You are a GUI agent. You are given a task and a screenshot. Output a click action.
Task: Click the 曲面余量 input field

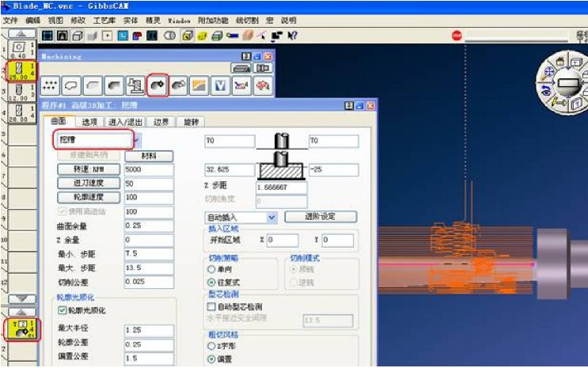(149, 226)
